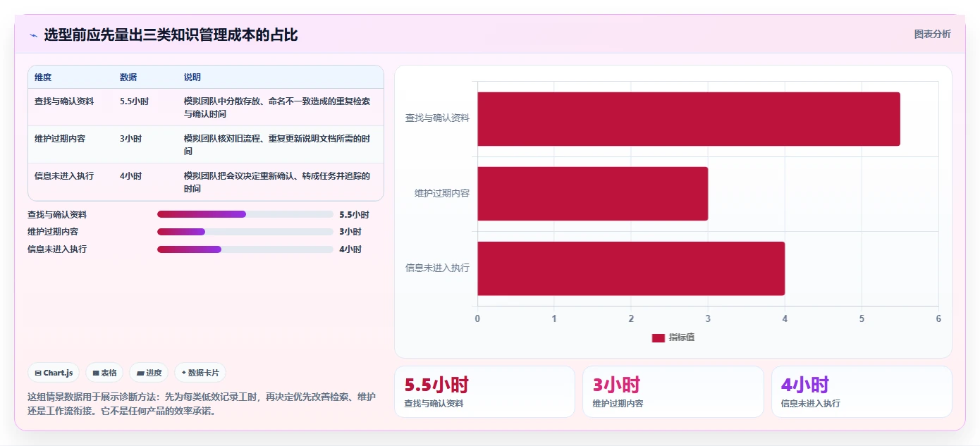Select the 进度 tag chip

pyautogui.click(x=149, y=373)
